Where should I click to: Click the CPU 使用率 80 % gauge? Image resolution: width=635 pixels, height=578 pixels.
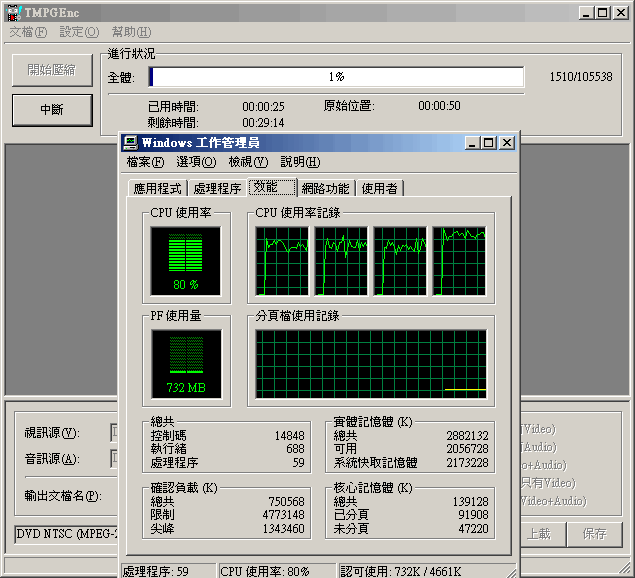185,261
